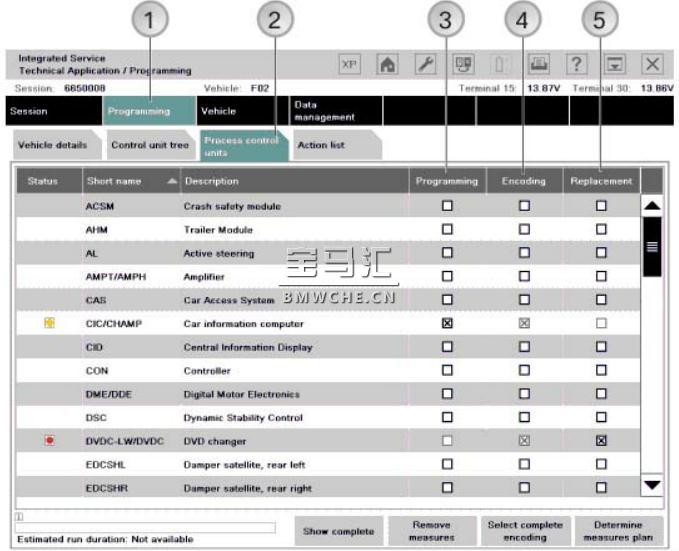Click the XP button in top toolbar
This screenshot has height=551, width=679.
click(x=349, y=64)
